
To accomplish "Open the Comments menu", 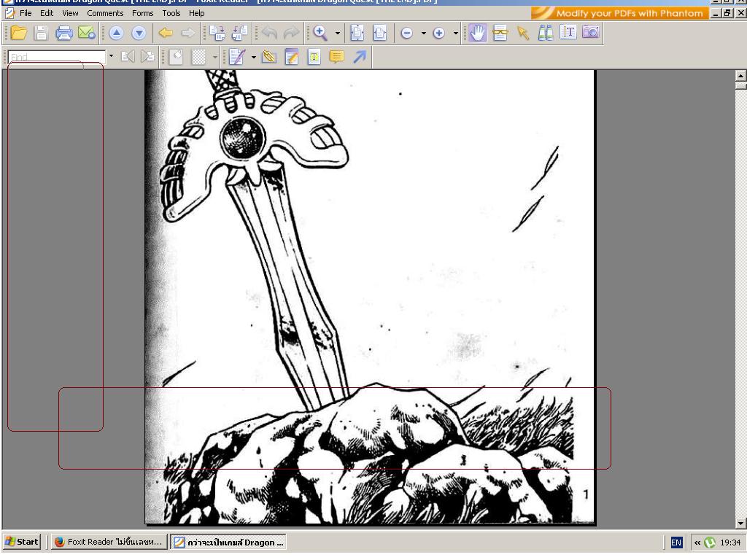I will tap(105, 13).
